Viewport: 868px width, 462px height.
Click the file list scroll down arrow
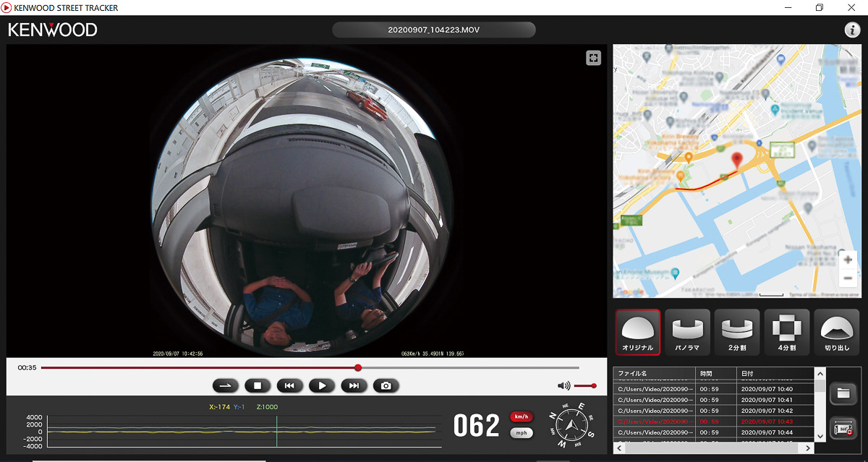click(x=820, y=436)
